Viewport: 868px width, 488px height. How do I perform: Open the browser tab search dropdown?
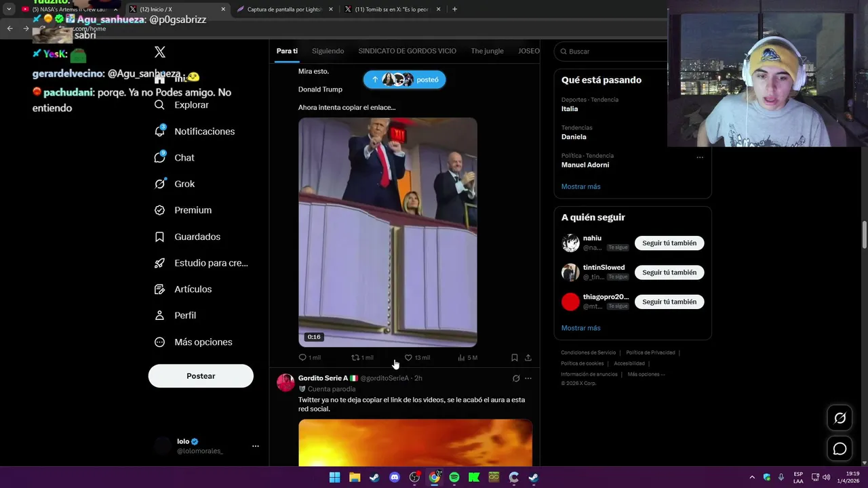pyautogui.click(x=9, y=9)
